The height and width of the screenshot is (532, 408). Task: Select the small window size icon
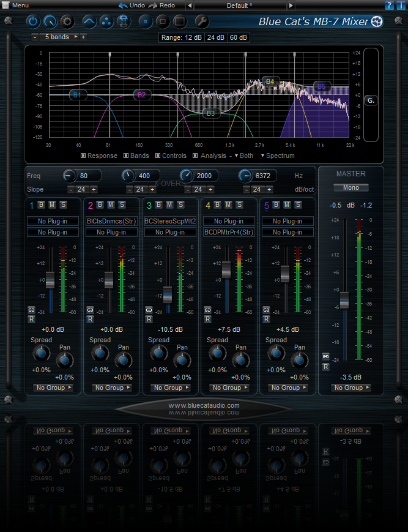146,21
